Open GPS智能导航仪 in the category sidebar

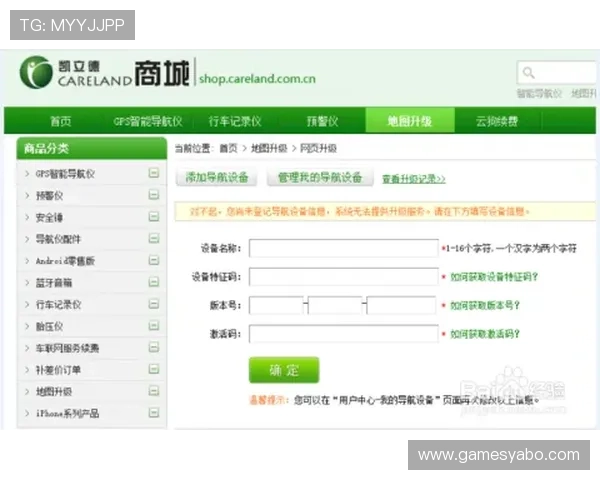click(65, 174)
